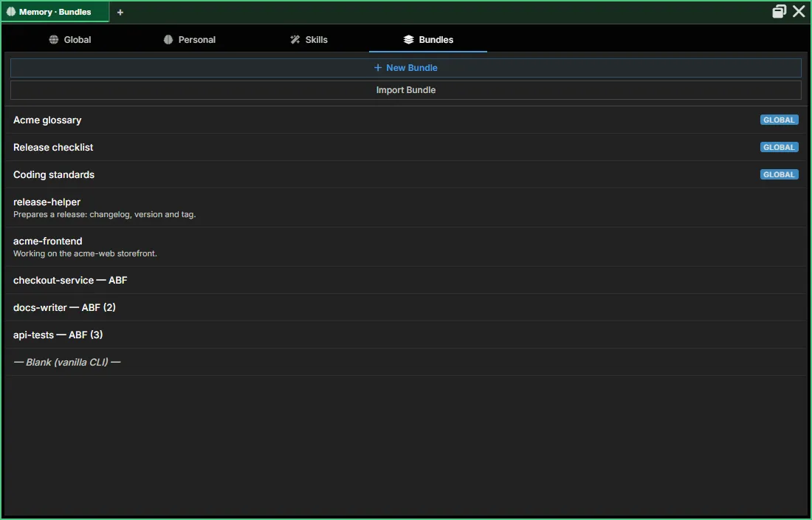Open the Acme glossary bundle
The width and height of the screenshot is (812, 520).
click(x=406, y=120)
